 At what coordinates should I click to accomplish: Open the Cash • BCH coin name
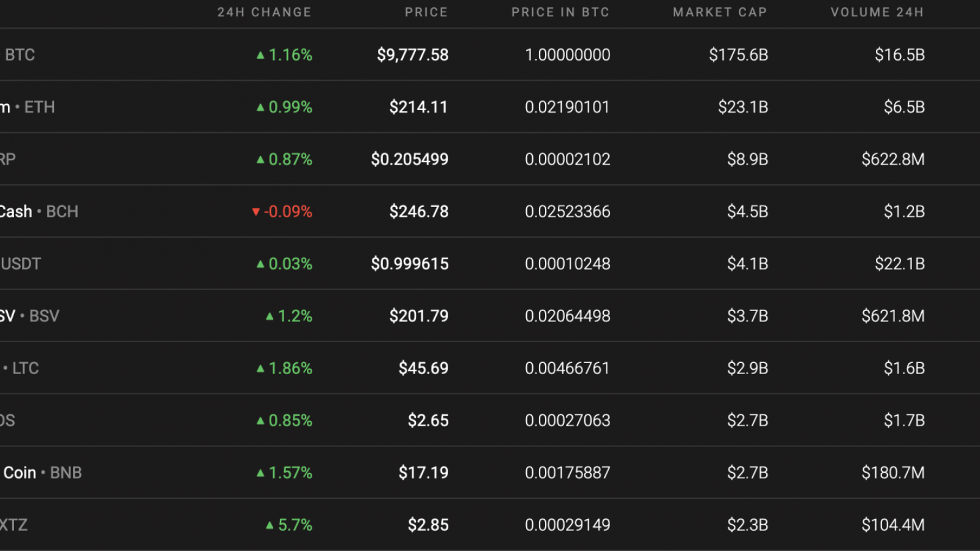pyautogui.click(x=39, y=212)
